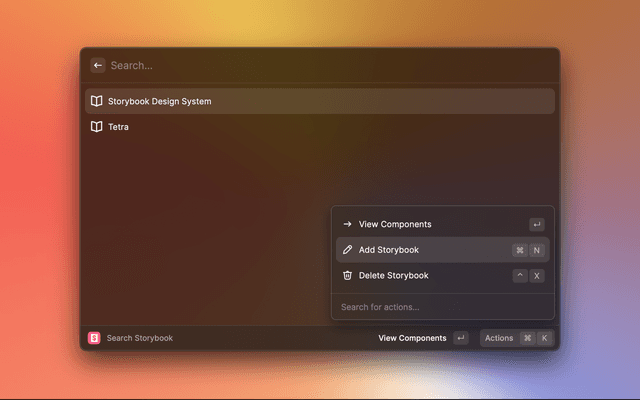Click the book icon next to Tetra
The image size is (640, 400).
[x=96, y=127]
